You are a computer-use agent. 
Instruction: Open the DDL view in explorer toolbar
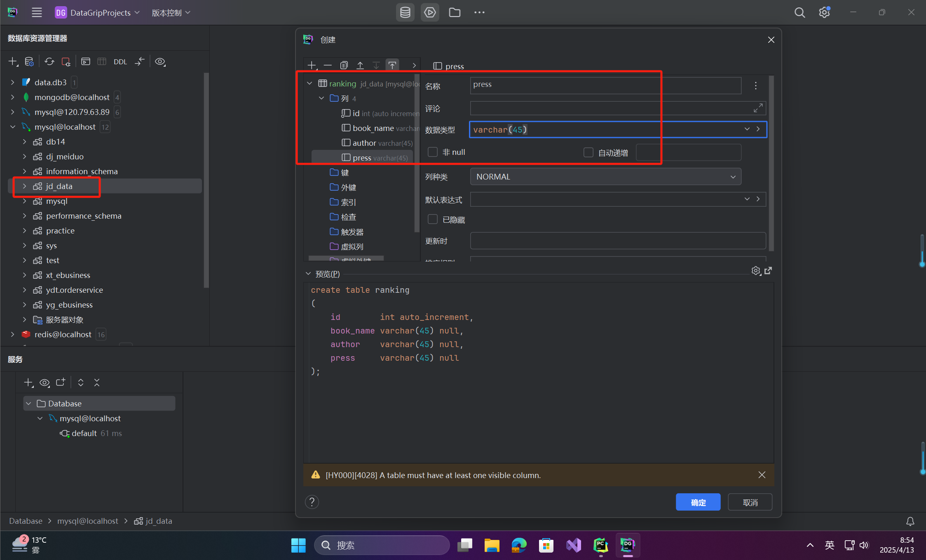pos(120,62)
